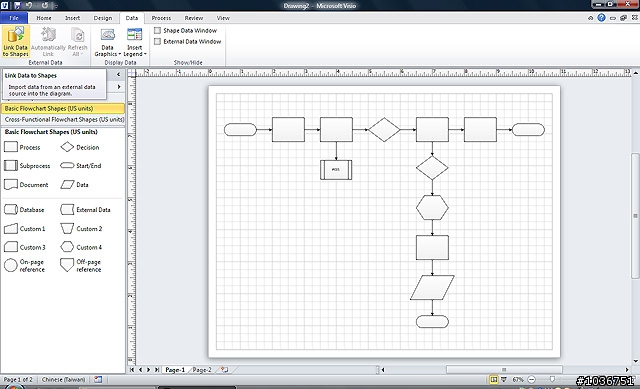The height and width of the screenshot is (389, 640).
Task: Open the Visio Help question-mark icon
Action: tap(601, 18)
